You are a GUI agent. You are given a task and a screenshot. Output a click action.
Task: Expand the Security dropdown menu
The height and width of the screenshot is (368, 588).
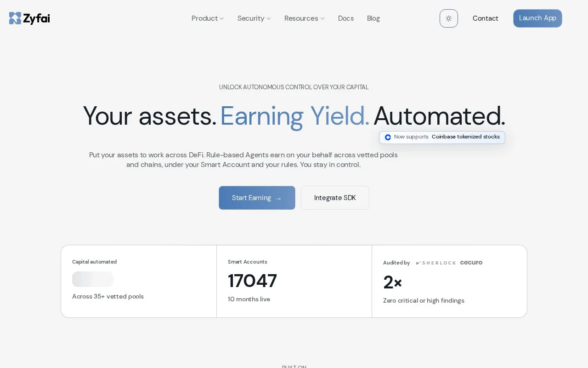click(x=254, y=18)
